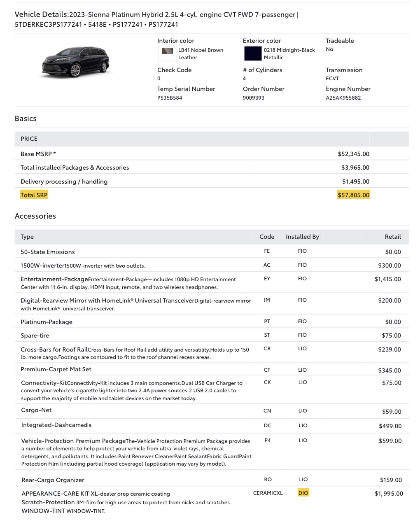Click the 'CERAMICXL' accessory code
This screenshot has height=522, width=420.
[x=268, y=493]
